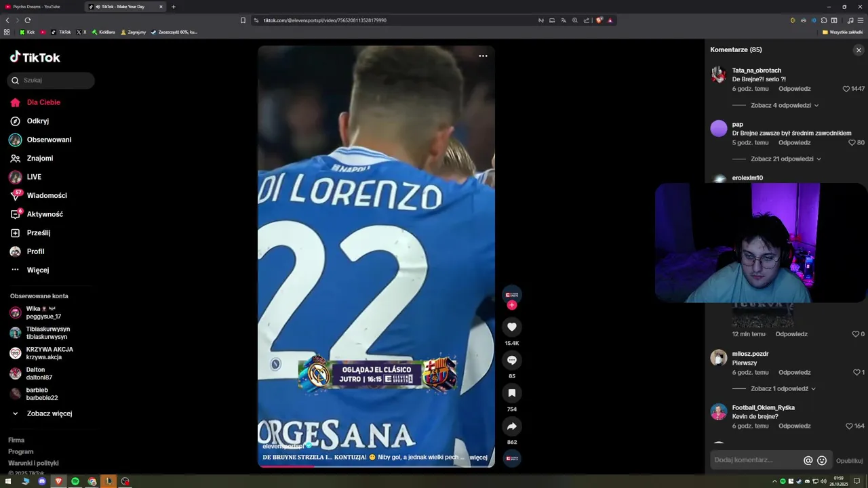Open the Odkryj explore page

(29, 121)
